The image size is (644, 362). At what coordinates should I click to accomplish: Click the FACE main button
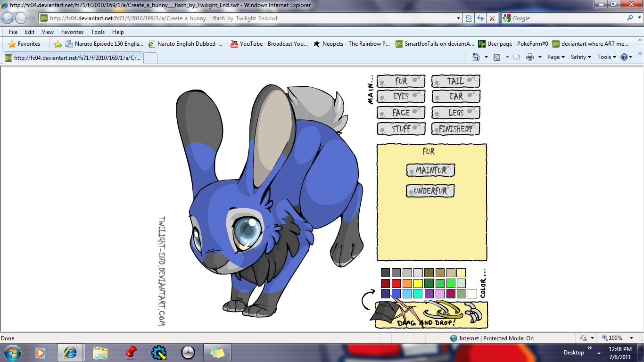401,113
